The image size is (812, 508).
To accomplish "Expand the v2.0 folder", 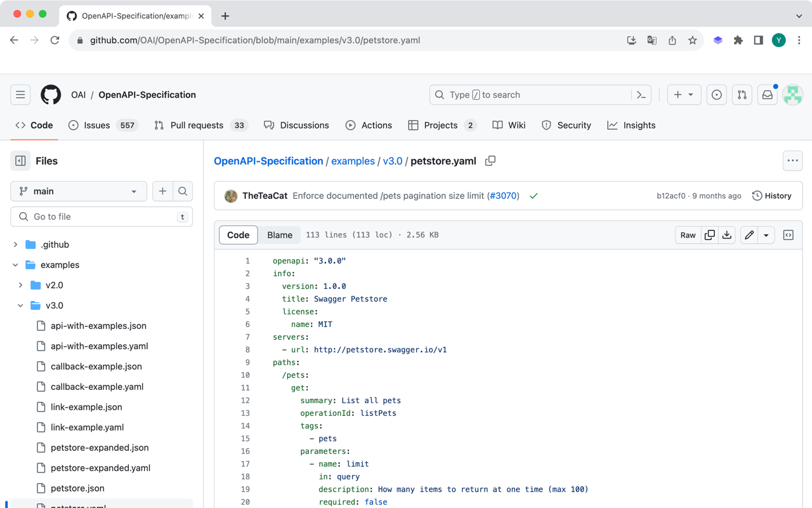I will pyautogui.click(x=20, y=285).
